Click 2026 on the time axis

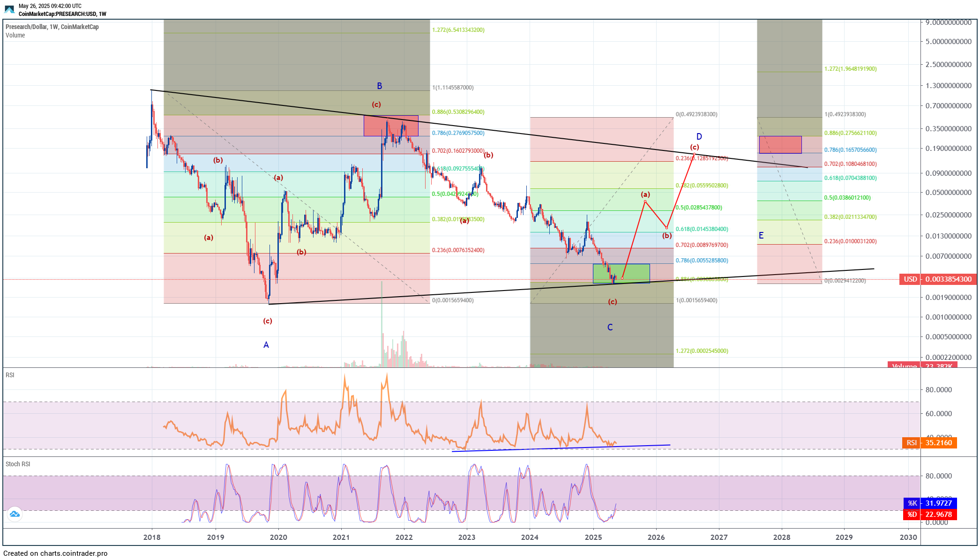pos(656,537)
